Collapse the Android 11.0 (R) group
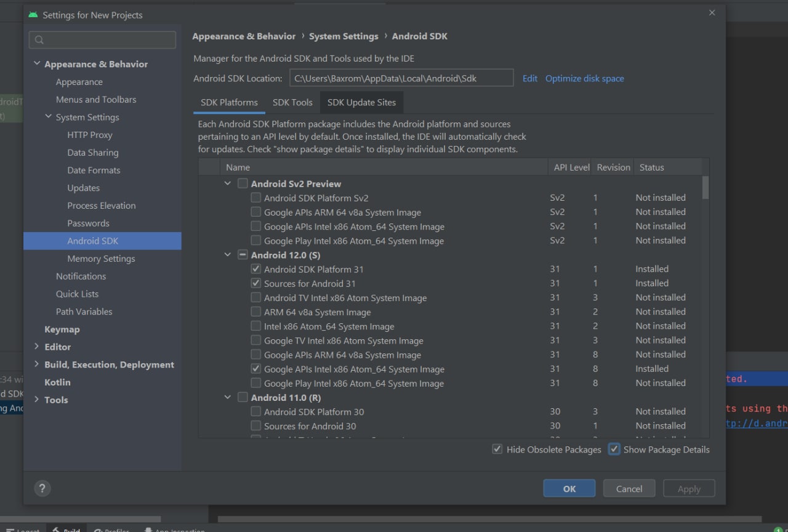The height and width of the screenshot is (532, 788). pos(228,397)
